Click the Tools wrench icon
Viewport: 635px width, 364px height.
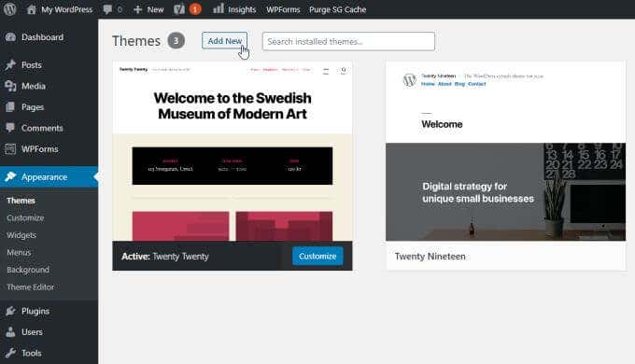(10, 353)
